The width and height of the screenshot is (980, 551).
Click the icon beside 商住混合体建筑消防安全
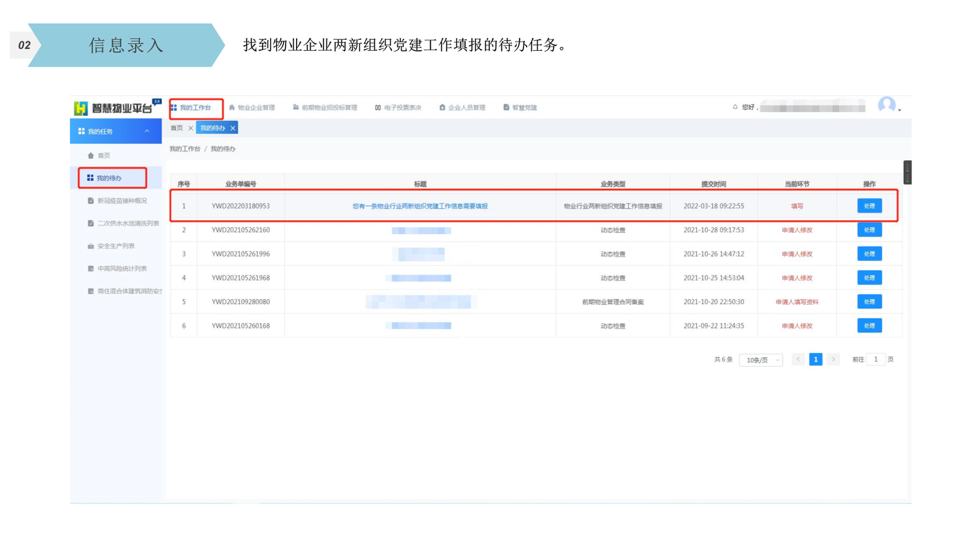[91, 291]
